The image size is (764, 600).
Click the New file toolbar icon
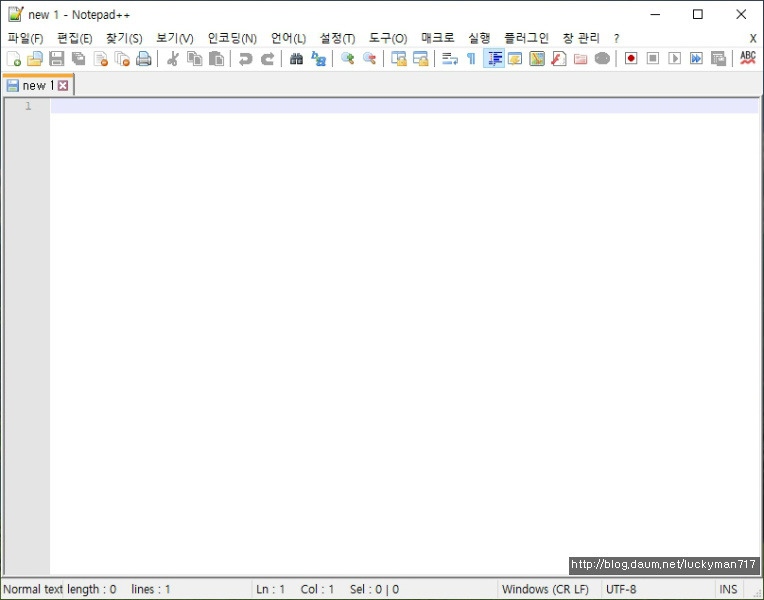(x=14, y=58)
